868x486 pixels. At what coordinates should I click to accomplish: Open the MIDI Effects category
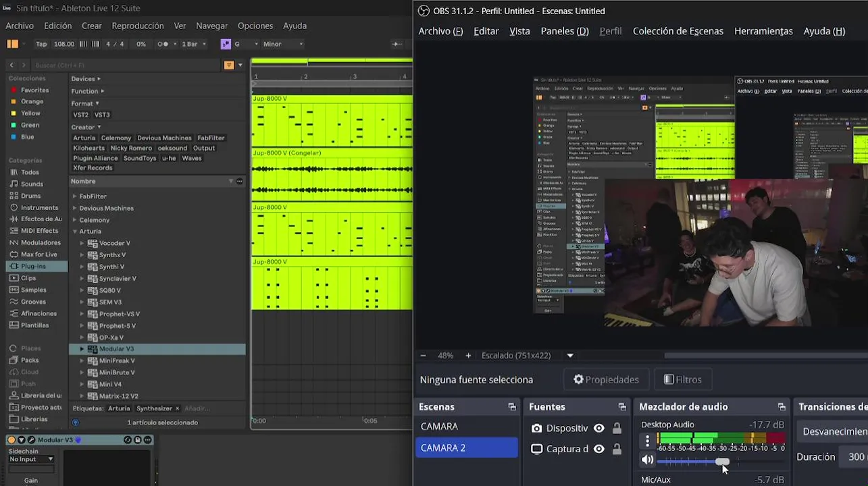(39, 231)
